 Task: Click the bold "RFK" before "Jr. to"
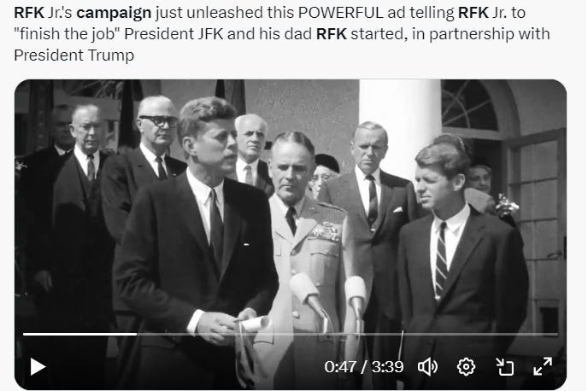pyautogui.click(x=473, y=12)
